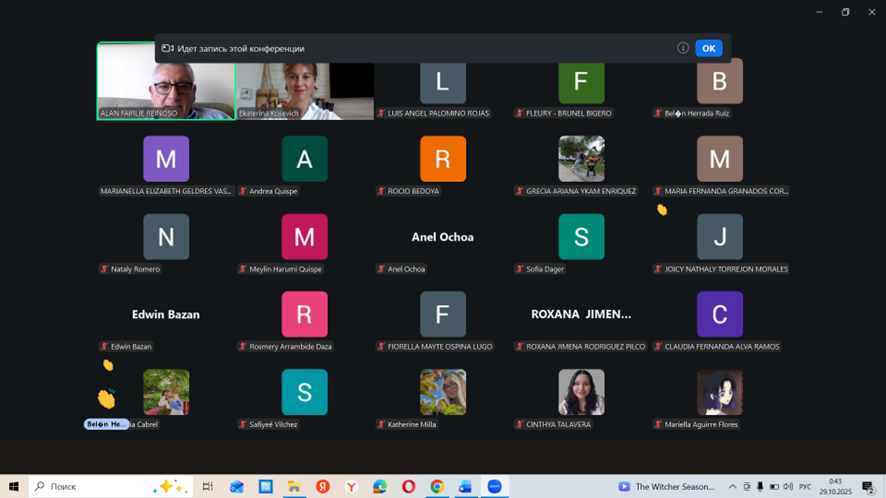886x498 pixels.
Task: Click the muted mic icon beside Sofia Dager
Action: pos(520,269)
